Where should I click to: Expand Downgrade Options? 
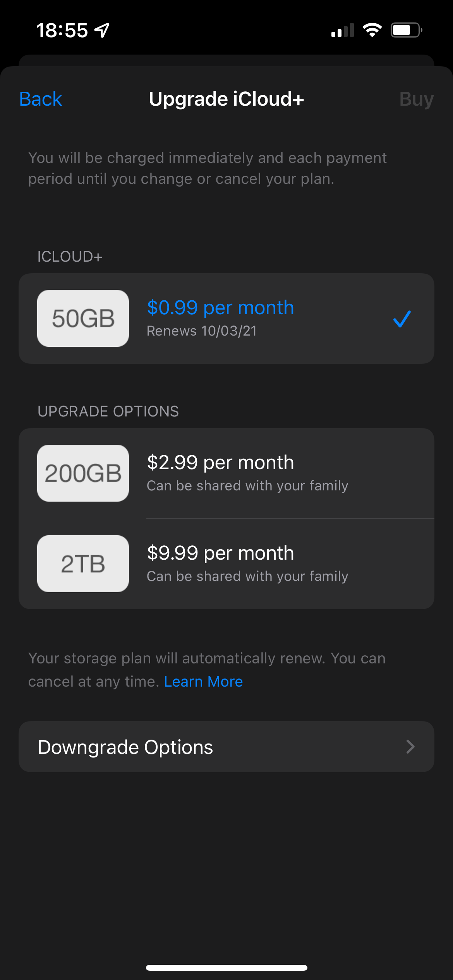coord(226,747)
